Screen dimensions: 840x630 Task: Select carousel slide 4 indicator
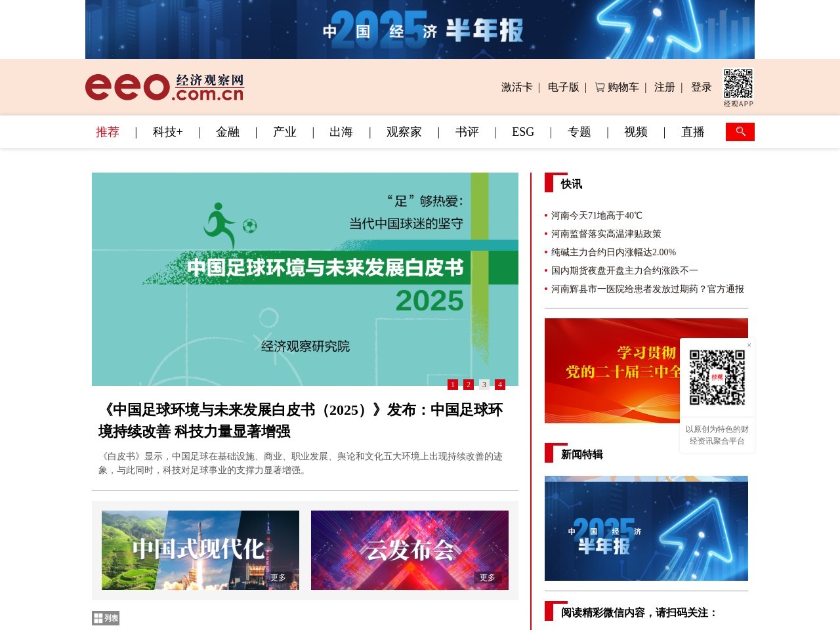[500, 384]
